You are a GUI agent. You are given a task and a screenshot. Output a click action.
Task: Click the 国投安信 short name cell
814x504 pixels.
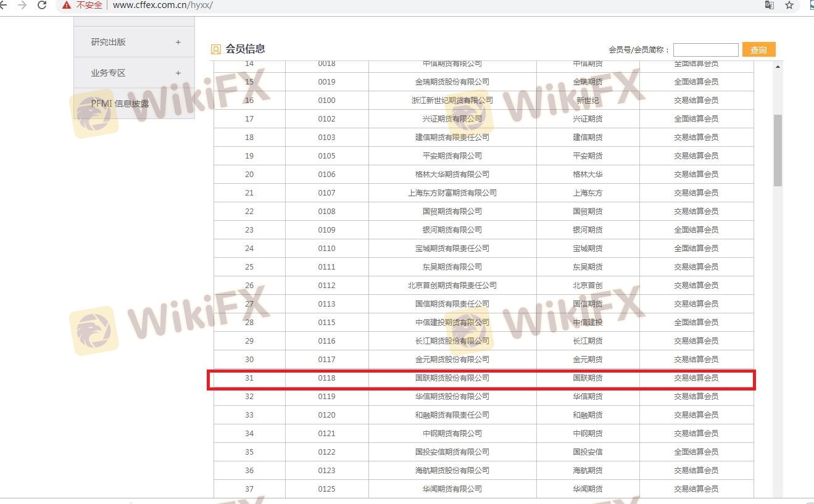(x=587, y=452)
